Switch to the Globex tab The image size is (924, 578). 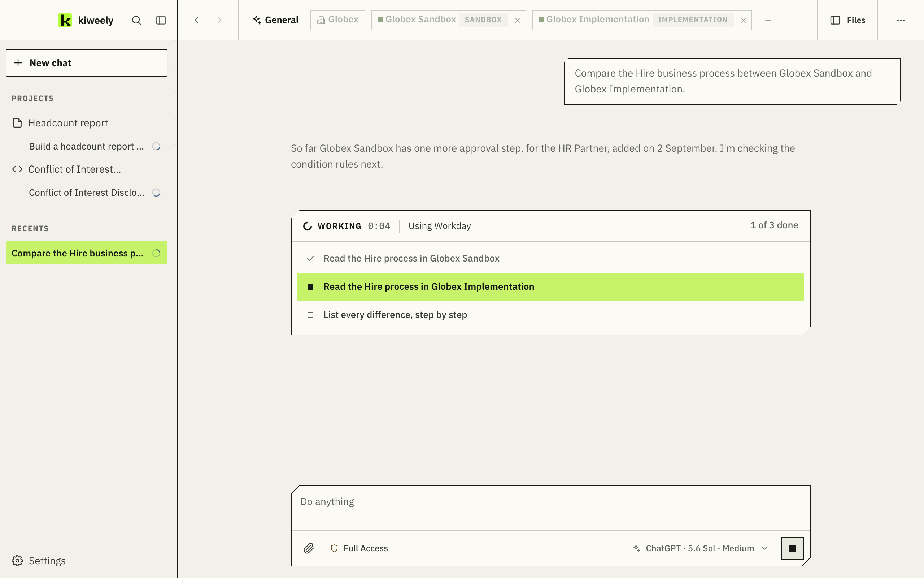(x=337, y=20)
